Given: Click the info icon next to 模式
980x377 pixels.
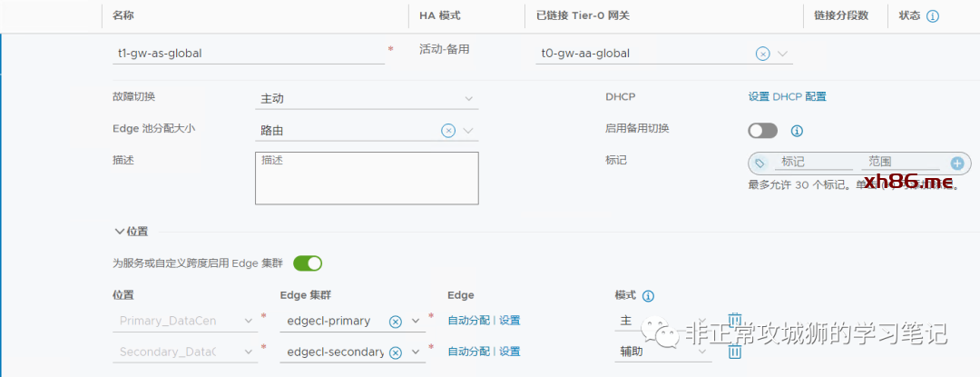Looking at the screenshot, I should (648, 296).
